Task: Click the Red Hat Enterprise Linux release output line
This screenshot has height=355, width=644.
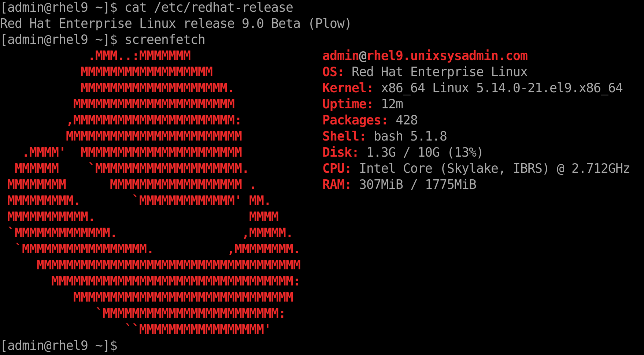Action: 175,24
